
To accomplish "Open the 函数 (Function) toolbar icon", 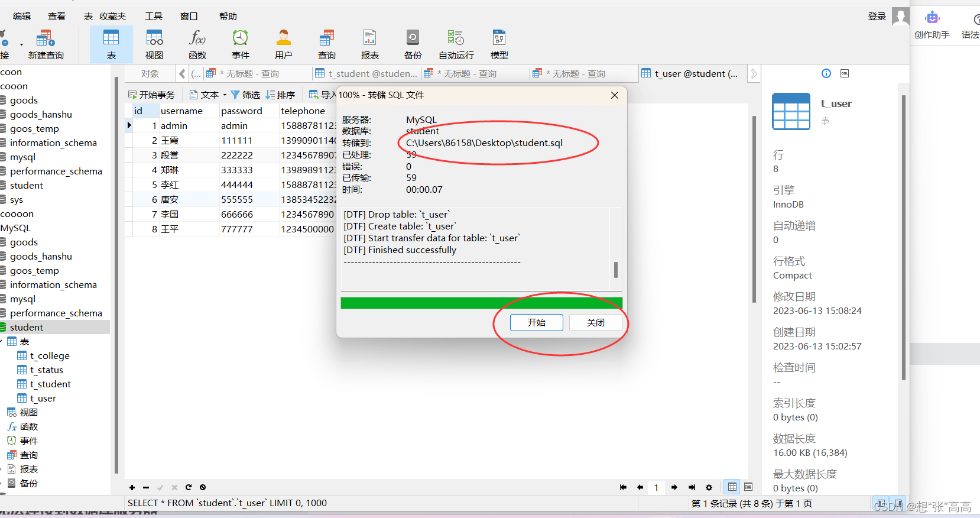I will click(197, 44).
